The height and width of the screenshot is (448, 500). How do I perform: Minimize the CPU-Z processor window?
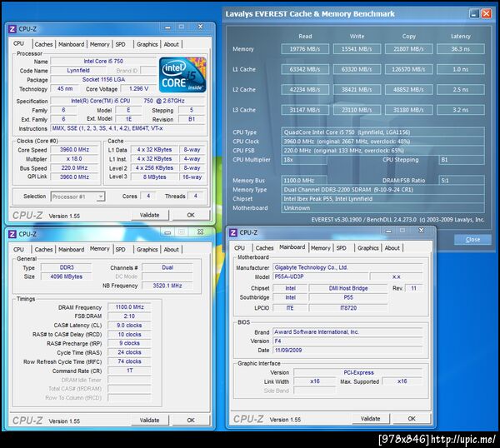click(x=167, y=27)
